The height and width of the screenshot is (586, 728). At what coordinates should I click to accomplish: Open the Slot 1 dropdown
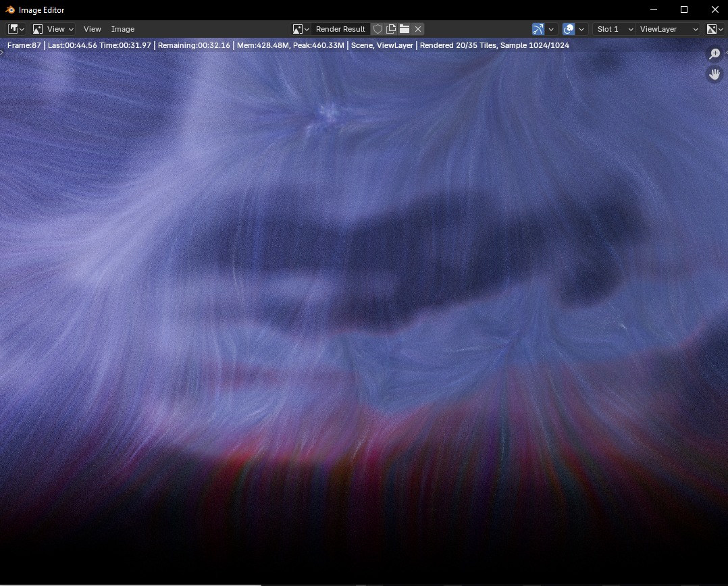(x=614, y=29)
